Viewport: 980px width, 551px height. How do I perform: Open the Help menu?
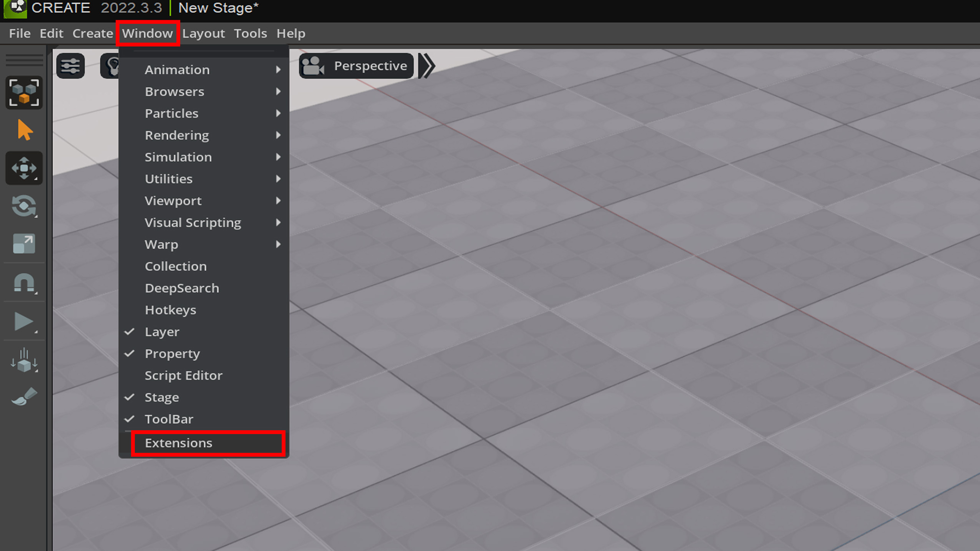(x=291, y=33)
